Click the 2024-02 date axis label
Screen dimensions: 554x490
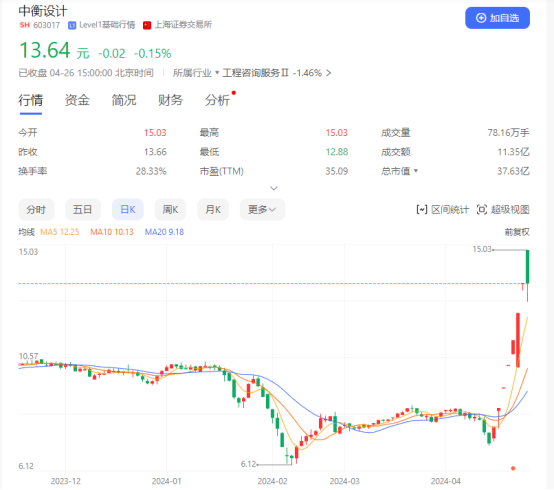[x=272, y=481]
